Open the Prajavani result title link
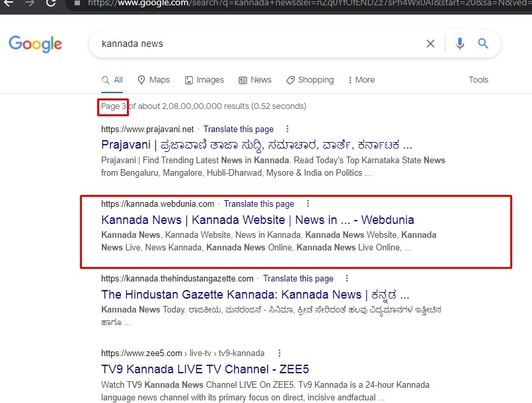The image size is (532, 403). (256, 145)
